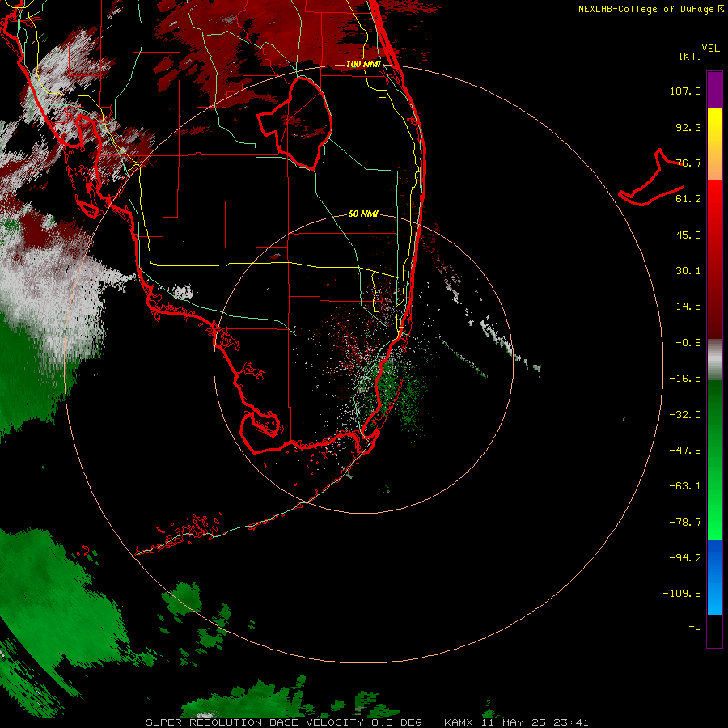Click the 11 MAY 25 23:41 timestamp
The width and height of the screenshot is (728, 728).
pyautogui.click(x=535, y=722)
